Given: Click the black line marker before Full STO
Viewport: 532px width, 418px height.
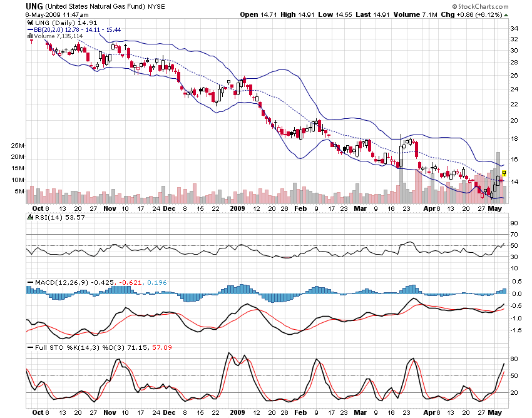Looking at the screenshot, I should [x=30, y=347].
